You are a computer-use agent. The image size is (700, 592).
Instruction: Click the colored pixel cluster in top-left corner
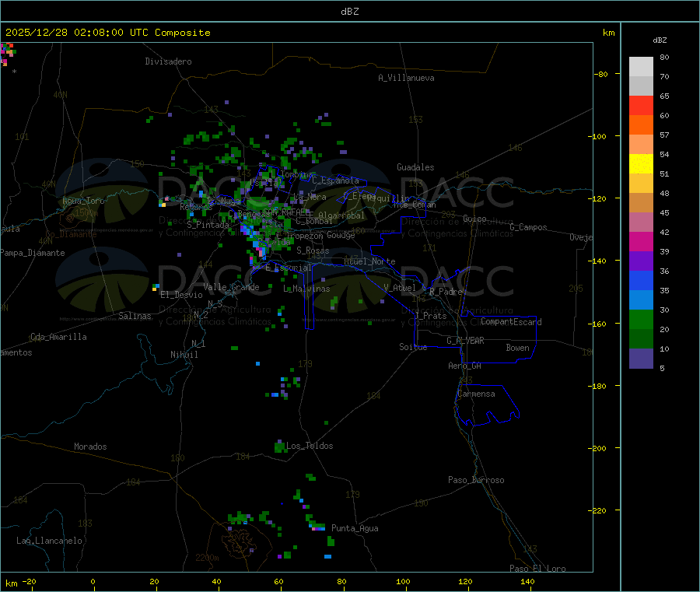point(8,54)
